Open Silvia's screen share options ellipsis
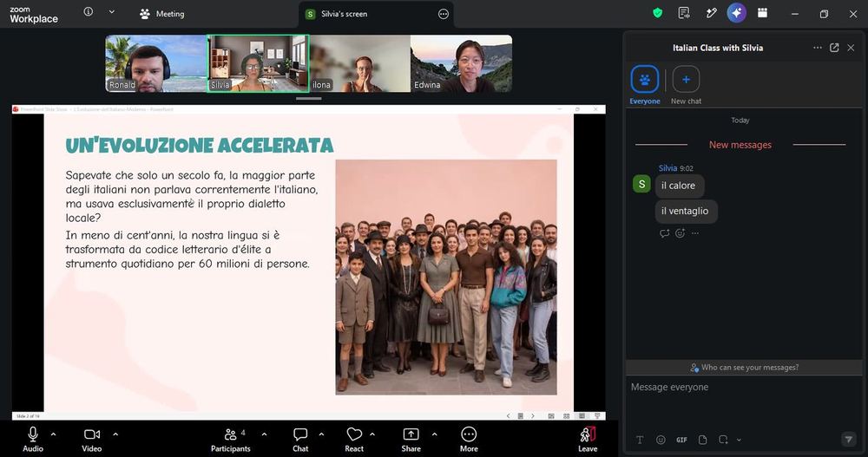The image size is (868, 457). (444, 15)
